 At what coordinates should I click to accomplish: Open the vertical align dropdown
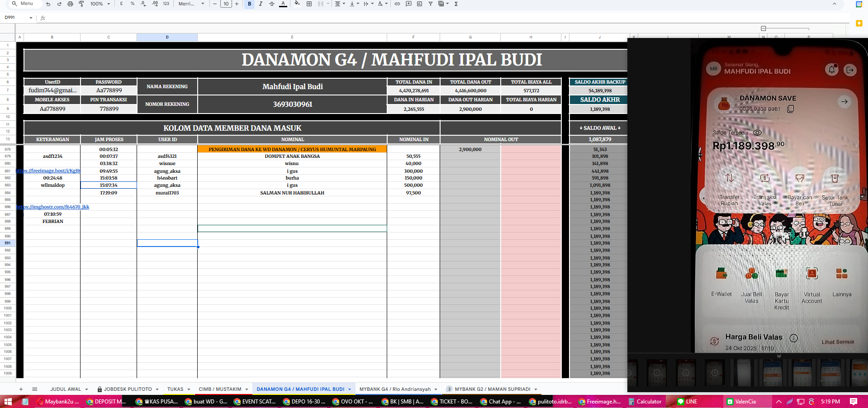354,4
